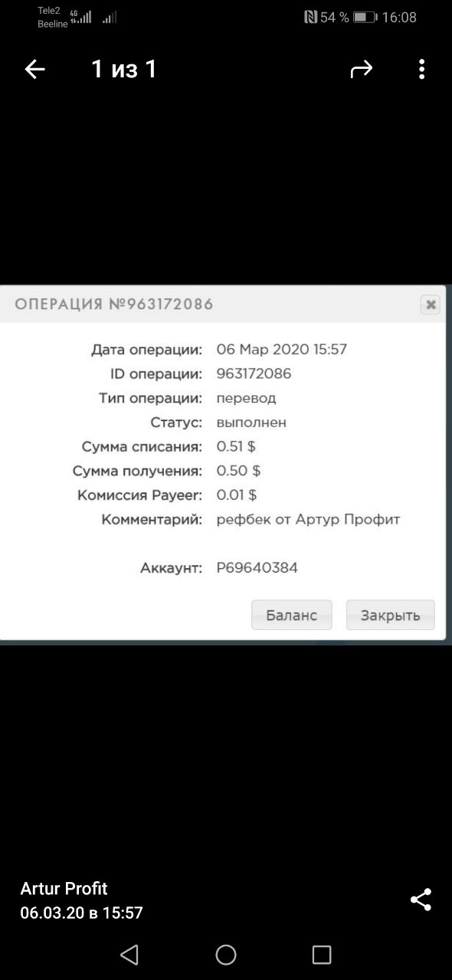Tap the Android recent apps button
The image size is (452, 980).
pos(322,954)
